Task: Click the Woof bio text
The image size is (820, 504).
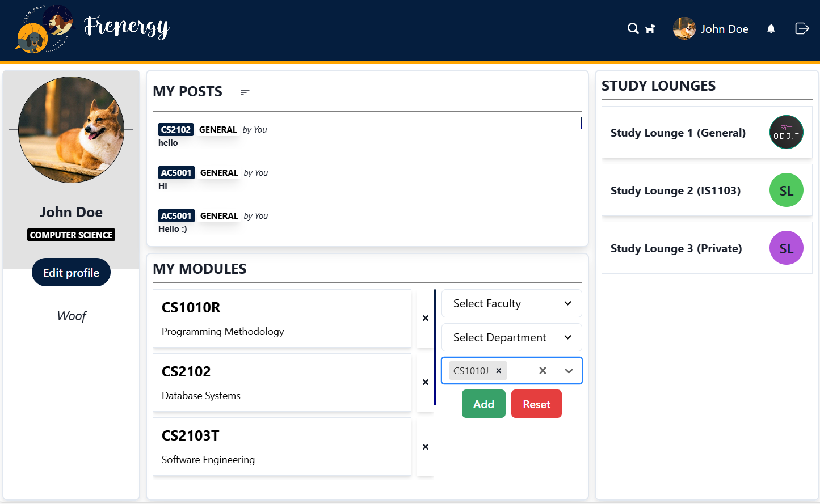Action: [72, 316]
